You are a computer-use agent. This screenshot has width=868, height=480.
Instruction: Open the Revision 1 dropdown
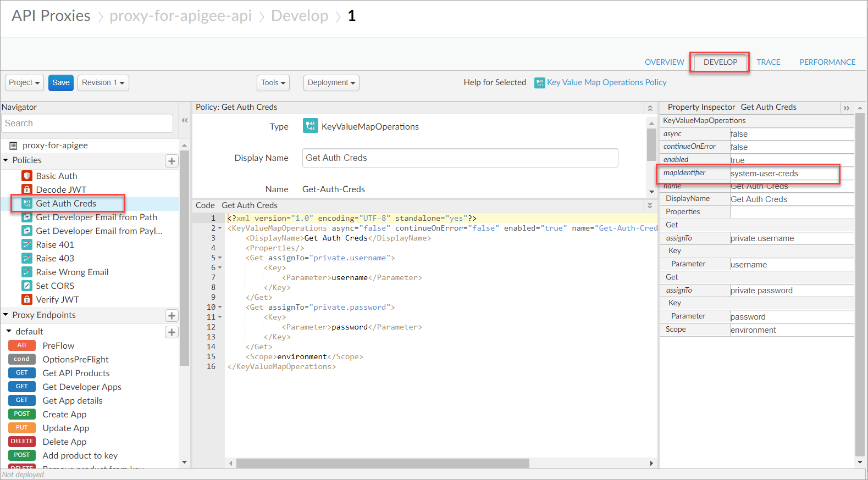[103, 83]
